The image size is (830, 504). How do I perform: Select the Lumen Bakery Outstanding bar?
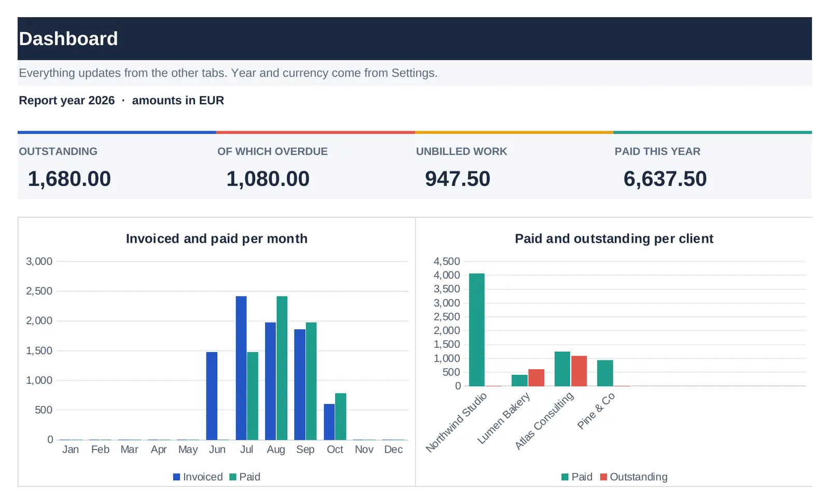536,378
